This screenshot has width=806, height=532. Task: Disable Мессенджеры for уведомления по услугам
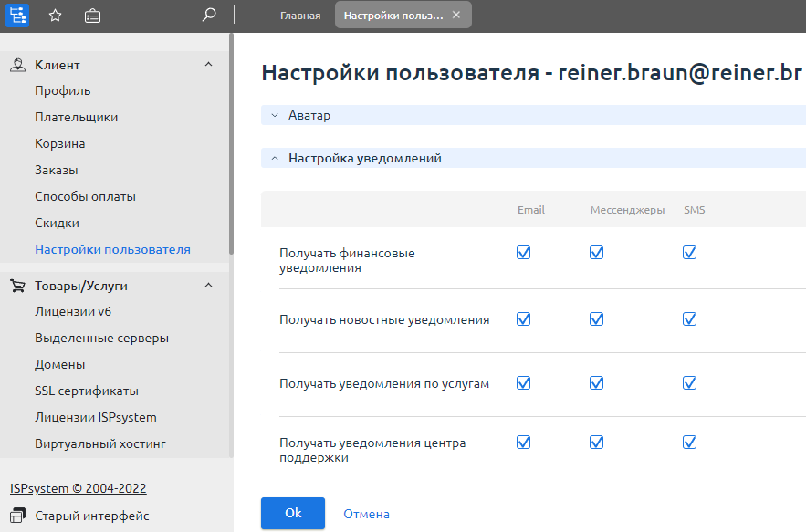pos(596,383)
